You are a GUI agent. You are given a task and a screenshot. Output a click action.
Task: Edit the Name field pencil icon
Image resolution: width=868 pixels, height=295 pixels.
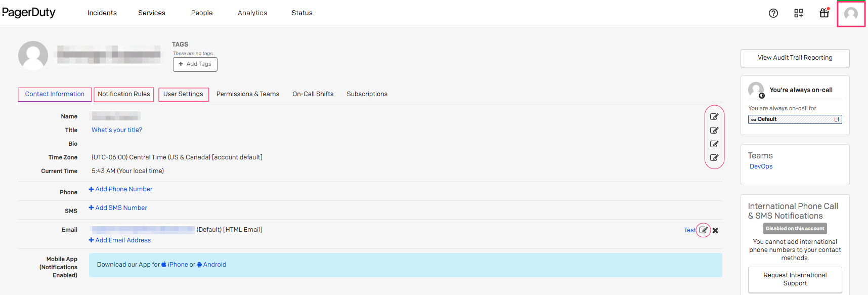click(714, 117)
